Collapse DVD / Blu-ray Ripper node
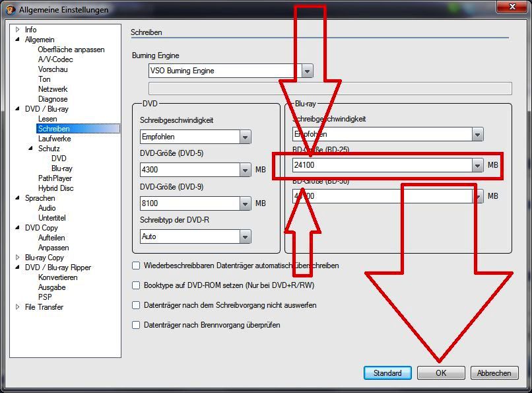 tap(18, 267)
